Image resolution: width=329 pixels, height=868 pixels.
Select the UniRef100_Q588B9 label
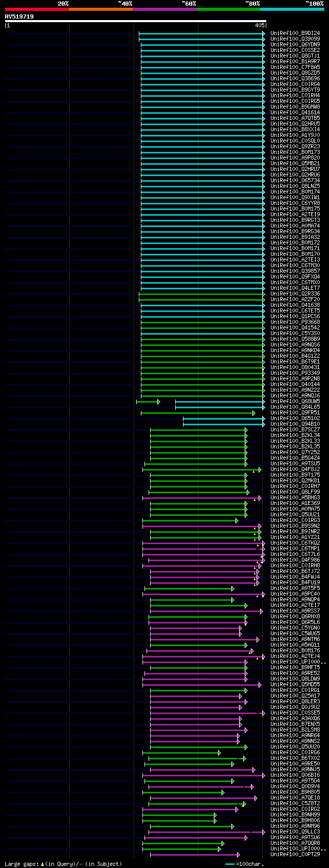(295, 339)
